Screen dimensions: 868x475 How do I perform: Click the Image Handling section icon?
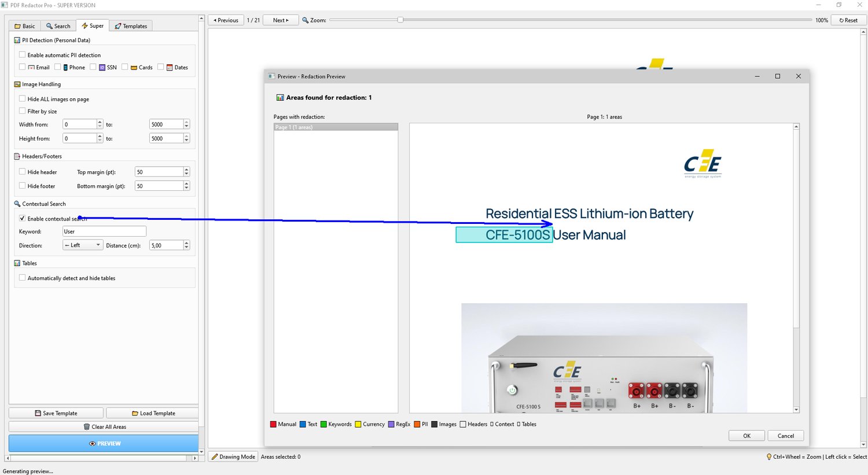(x=17, y=84)
